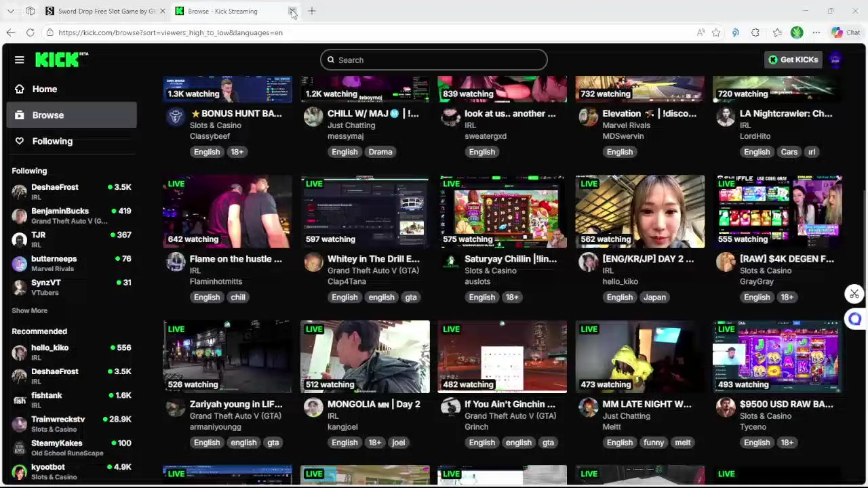The width and height of the screenshot is (868, 488).
Task: Click the floating blue chat bubble icon
Action: (x=855, y=319)
